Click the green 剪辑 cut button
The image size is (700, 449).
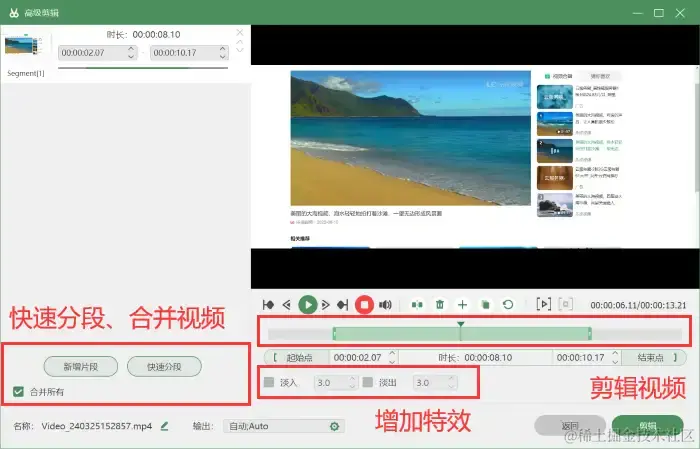tap(648, 426)
